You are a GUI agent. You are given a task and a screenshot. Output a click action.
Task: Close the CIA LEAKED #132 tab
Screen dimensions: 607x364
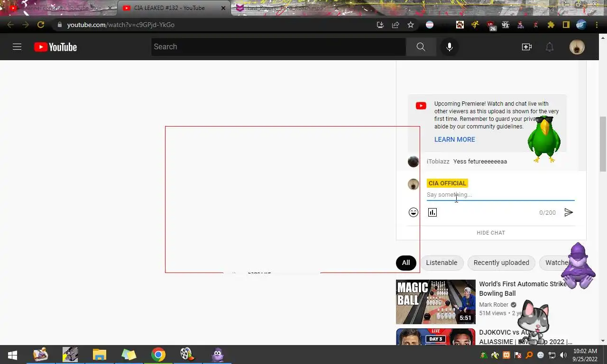pyautogui.click(x=223, y=8)
